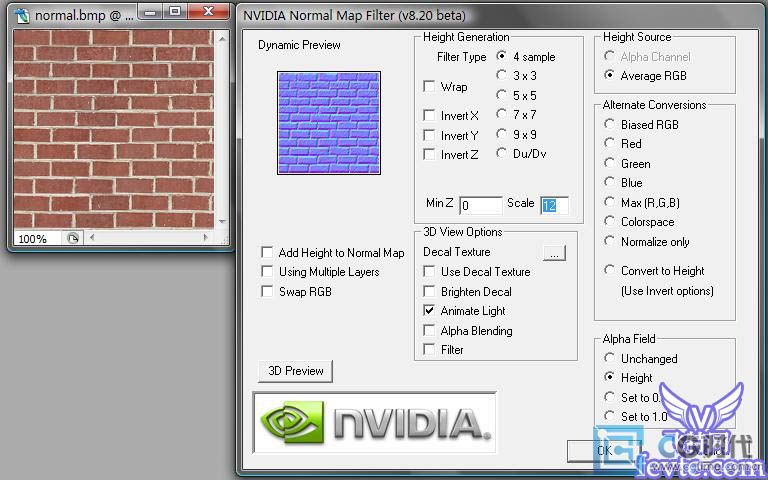
Task: Enable the Invert Z checkbox
Action: [x=429, y=155]
